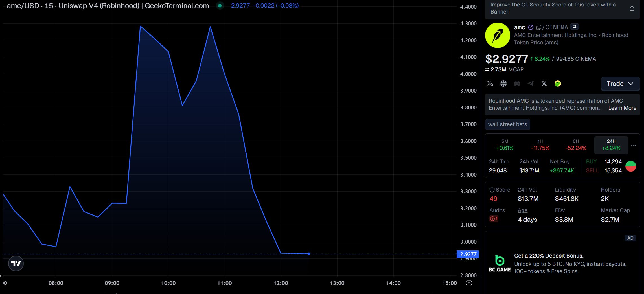Select the 6H change tab
Image resolution: width=644 pixels, height=294 pixels.
pyautogui.click(x=576, y=145)
